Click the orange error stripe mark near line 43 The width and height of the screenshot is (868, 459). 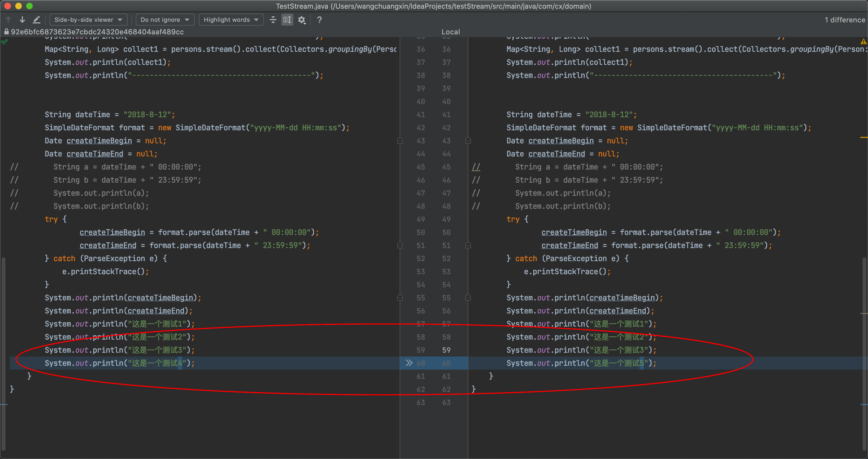864,137
